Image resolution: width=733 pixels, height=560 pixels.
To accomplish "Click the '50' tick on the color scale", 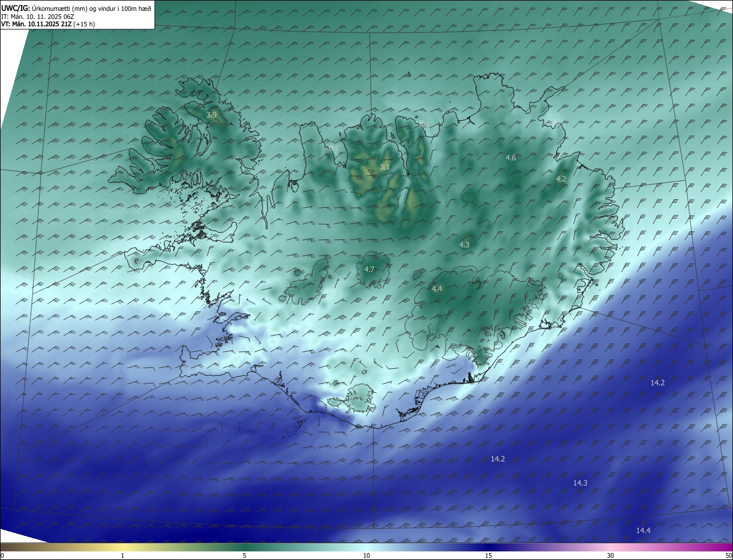I will [x=728, y=555].
